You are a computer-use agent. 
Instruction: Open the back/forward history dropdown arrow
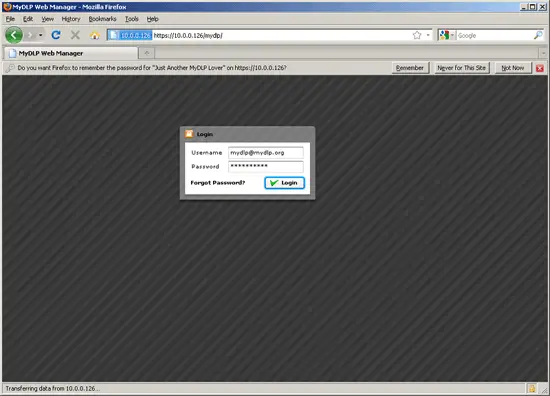click(x=40, y=35)
